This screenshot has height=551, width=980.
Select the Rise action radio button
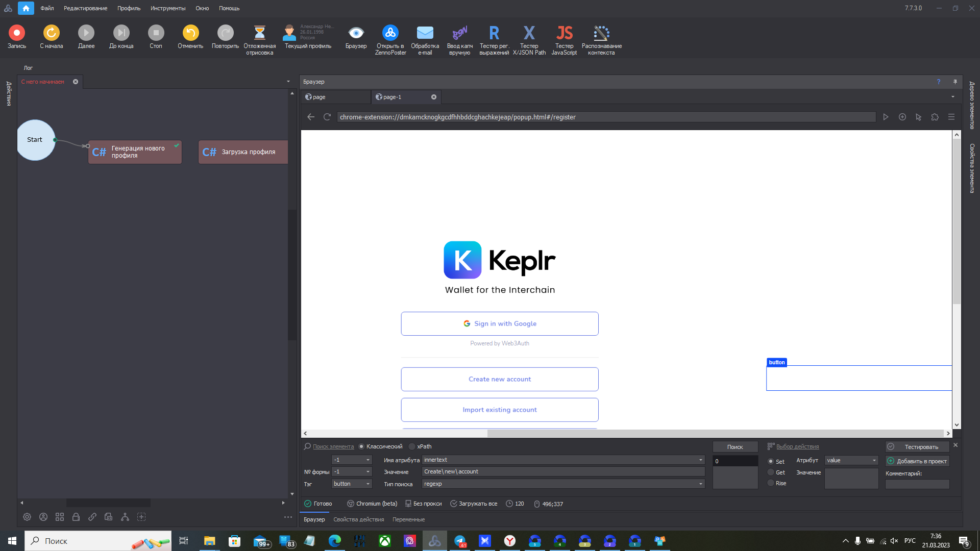pyautogui.click(x=771, y=483)
